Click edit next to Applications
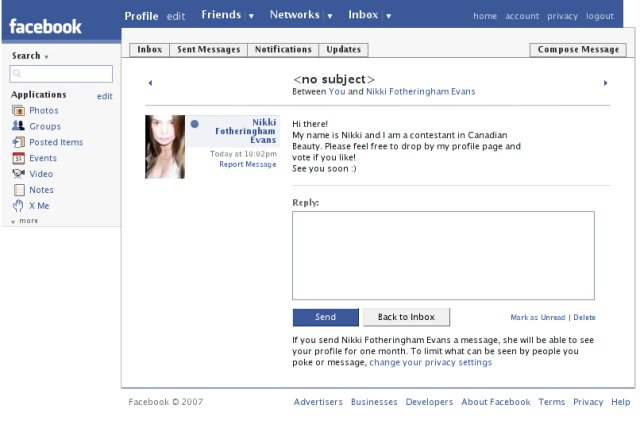640x432 pixels. tap(104, 96)
